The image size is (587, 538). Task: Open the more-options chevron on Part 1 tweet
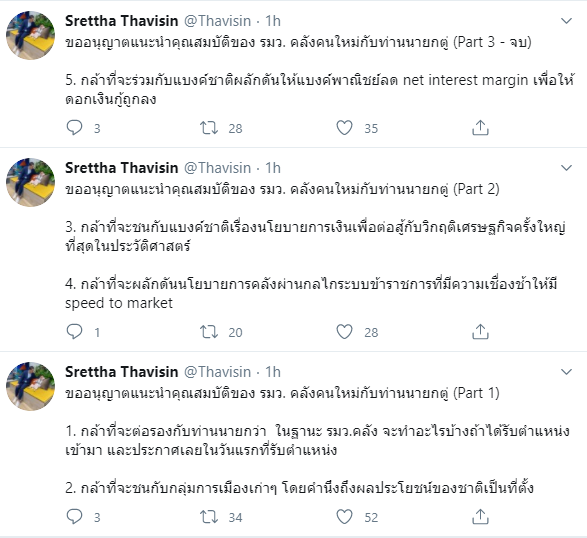[x=566, y=372]
